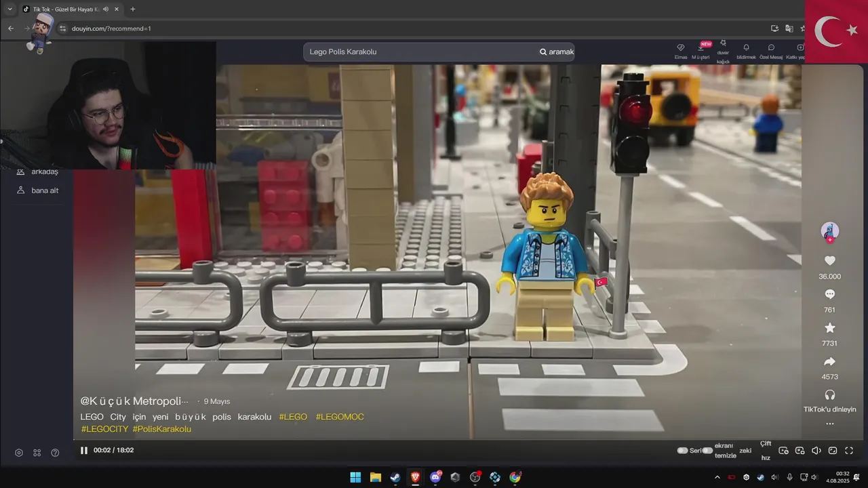
Task: Open the 'bana ait' sidebar item
Action: click(x=37, y=190)
